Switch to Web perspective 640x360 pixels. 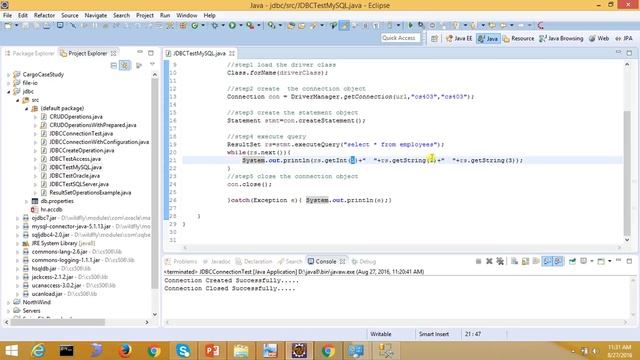coord(599,38)
